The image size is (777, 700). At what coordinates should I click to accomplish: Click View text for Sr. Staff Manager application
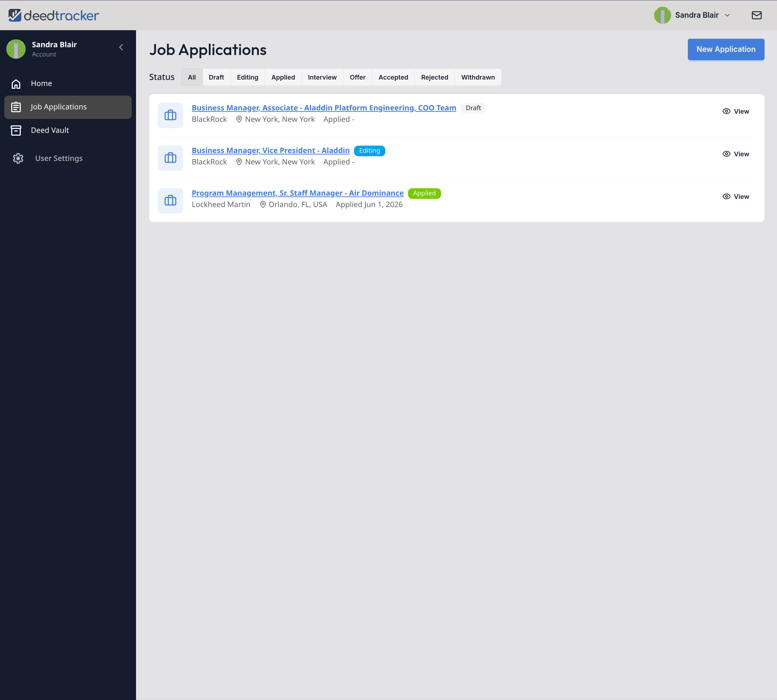tap(741, 197)
